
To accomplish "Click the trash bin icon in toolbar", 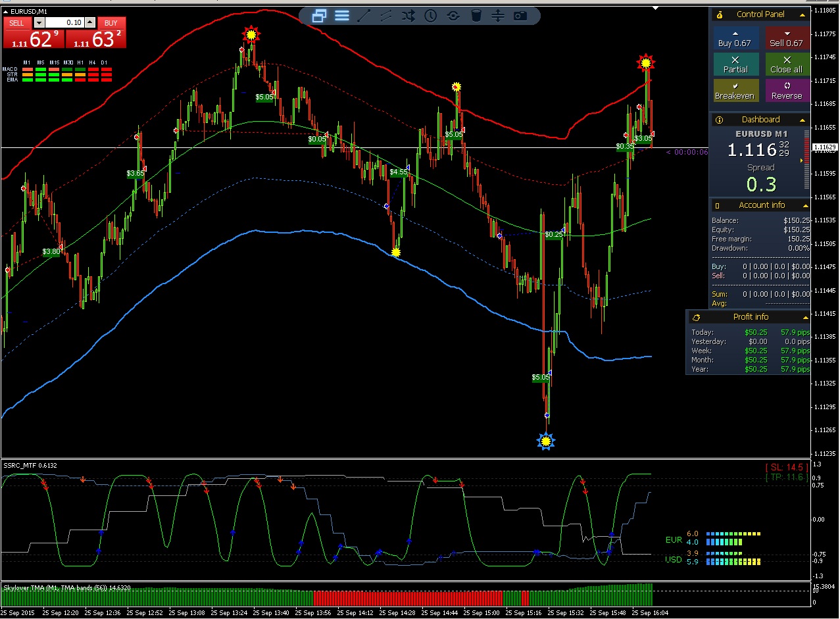I will 476,16.
